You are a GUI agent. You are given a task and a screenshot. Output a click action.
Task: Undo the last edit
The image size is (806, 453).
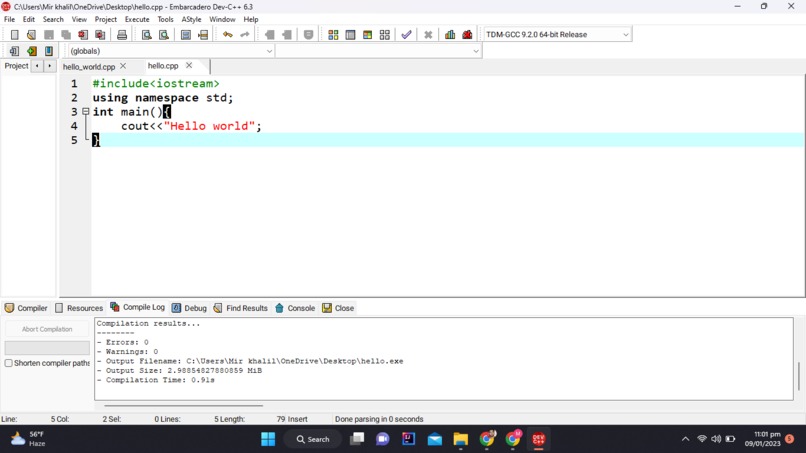point(228,34)
